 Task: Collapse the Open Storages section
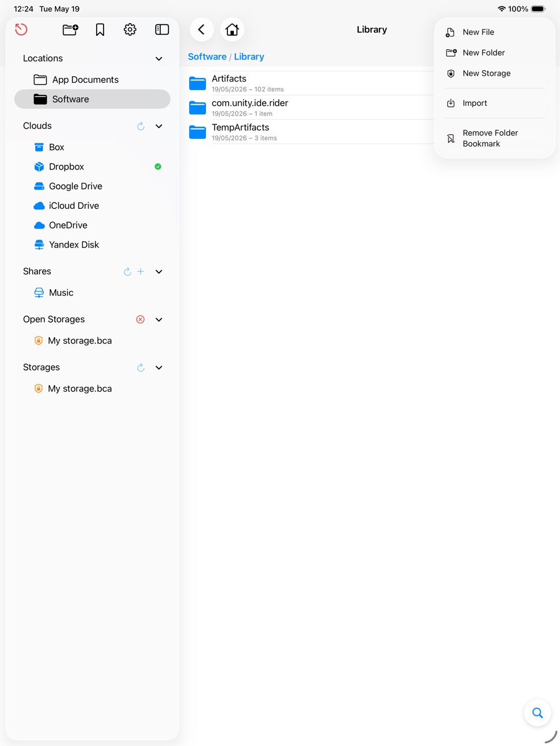pyautogui.click(x=159, y=320)
